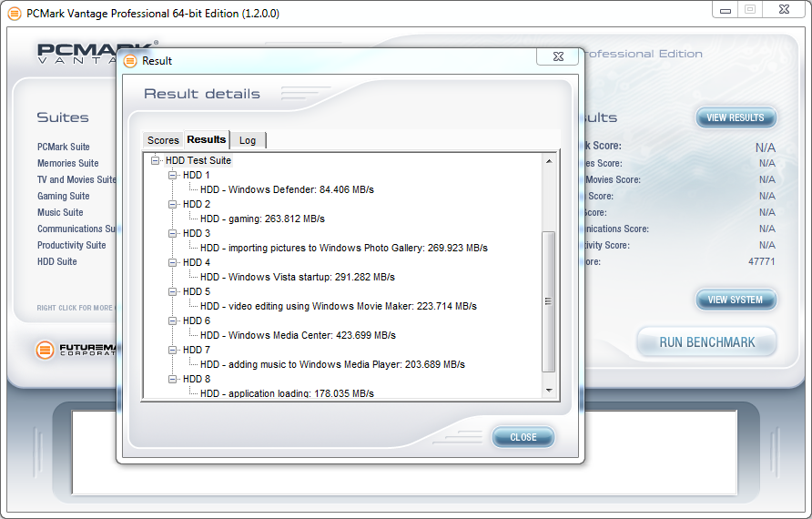Close the Result dialog with the X button
Screen dimensions: 812x519
[x=556, y=57]
